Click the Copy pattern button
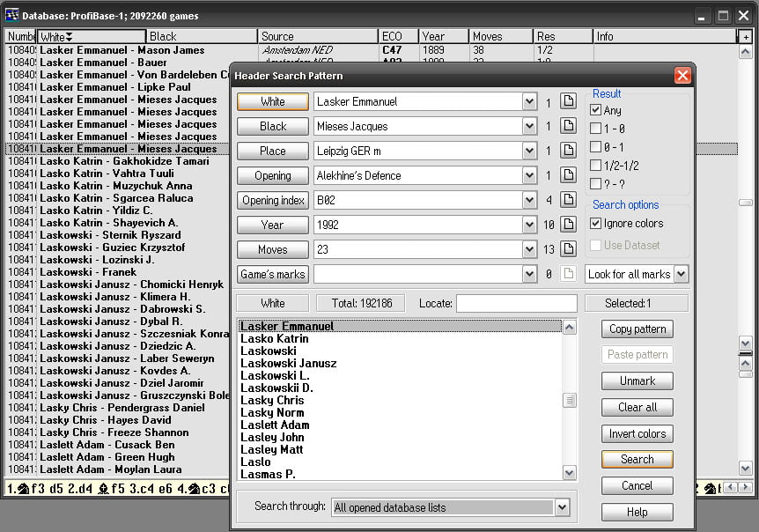The width and height of the screenshot is (759, 532). 637,329
